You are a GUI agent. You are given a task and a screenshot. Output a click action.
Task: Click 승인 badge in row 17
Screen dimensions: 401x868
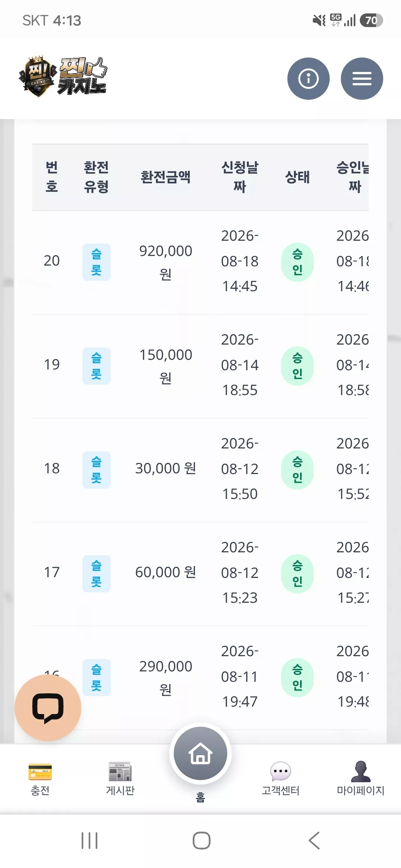tap(297, 574)
